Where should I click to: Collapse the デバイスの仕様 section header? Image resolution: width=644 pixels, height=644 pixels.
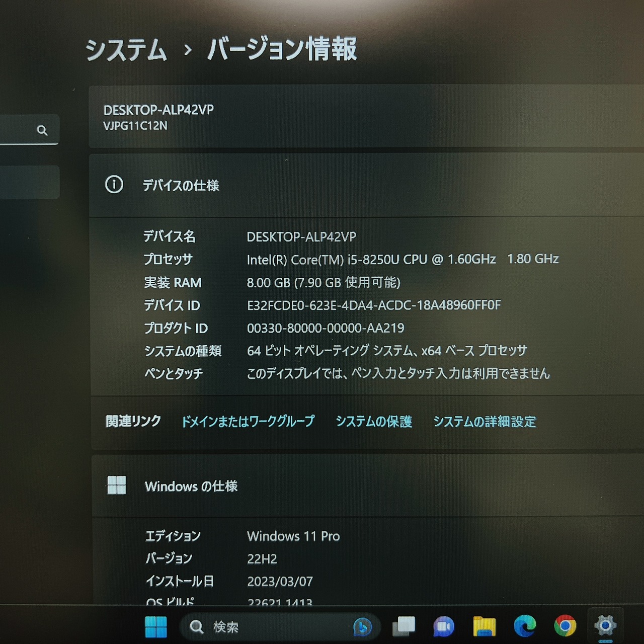[x=366, y=185]
